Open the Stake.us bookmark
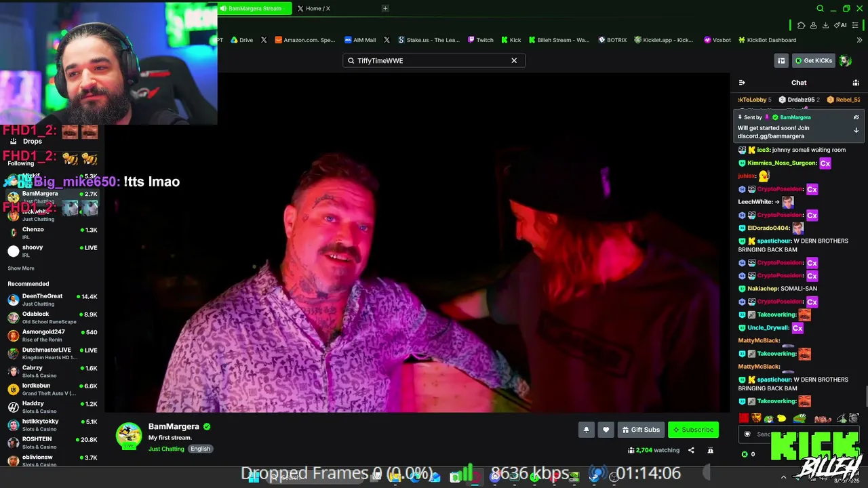Image resolution: width=868 pixels, height=488 pixels. point(429,40)
